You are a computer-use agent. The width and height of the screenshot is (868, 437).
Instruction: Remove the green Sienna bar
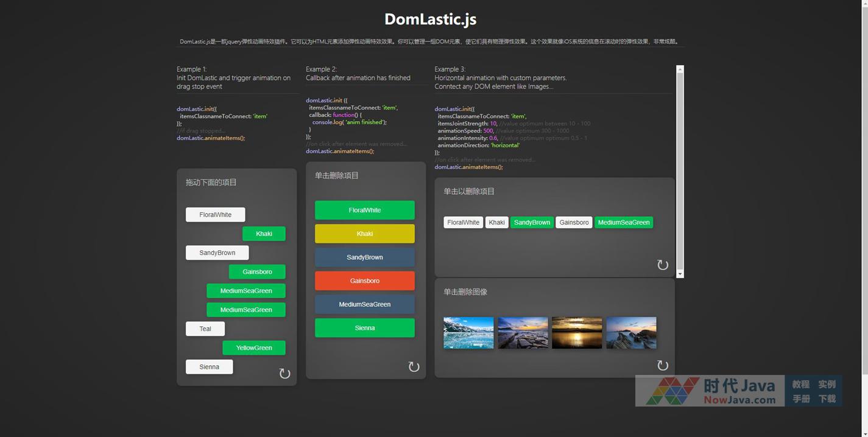click(x=364, y=328)
